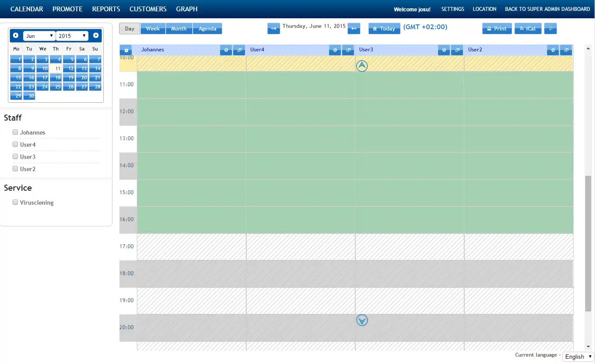This screenshot has width=595, height=364.
Task: Click the block icon in Johannes column header
Action: (226, 51)
